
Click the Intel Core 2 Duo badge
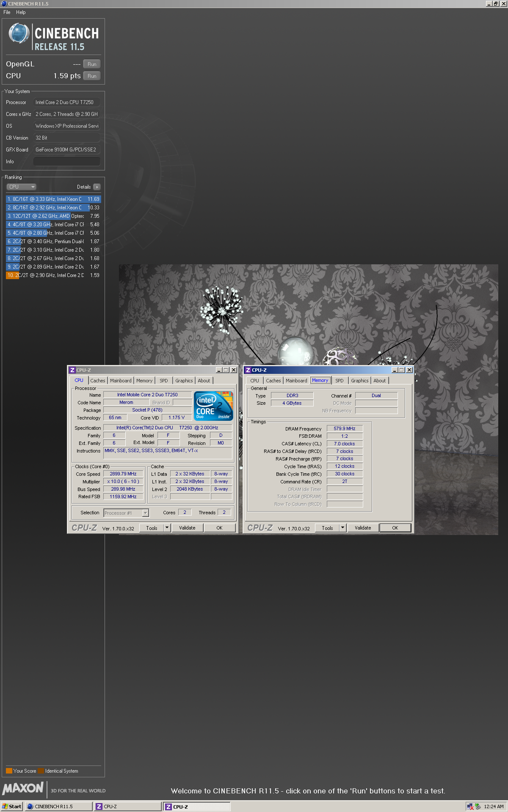pyautogui.click(x=214, y=406)
